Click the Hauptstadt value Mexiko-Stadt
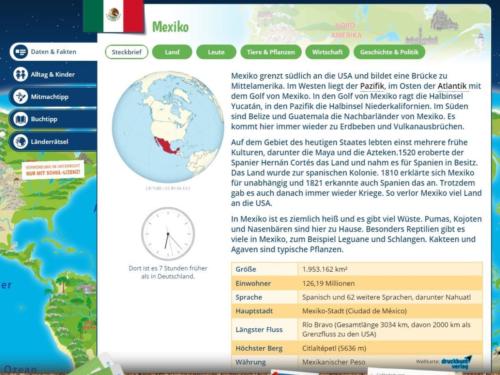Image resolution: width=500 pixels, height=375 pixels. point(354,311)
